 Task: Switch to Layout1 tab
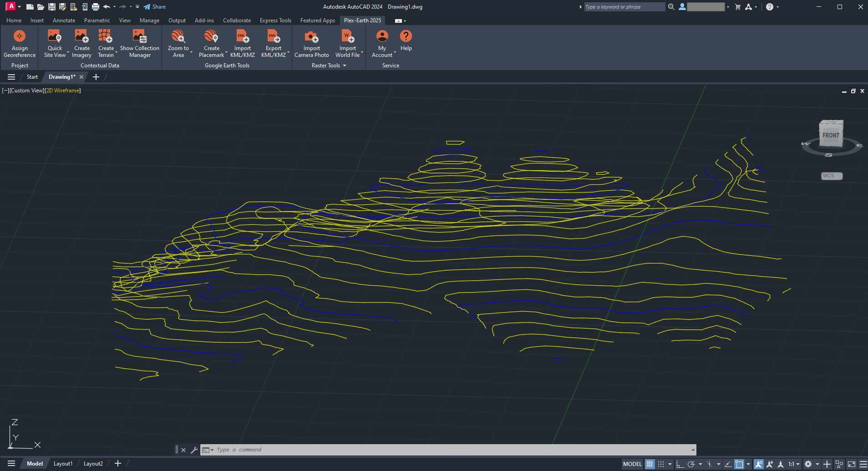pyautogui.click(x=63, y=464)
